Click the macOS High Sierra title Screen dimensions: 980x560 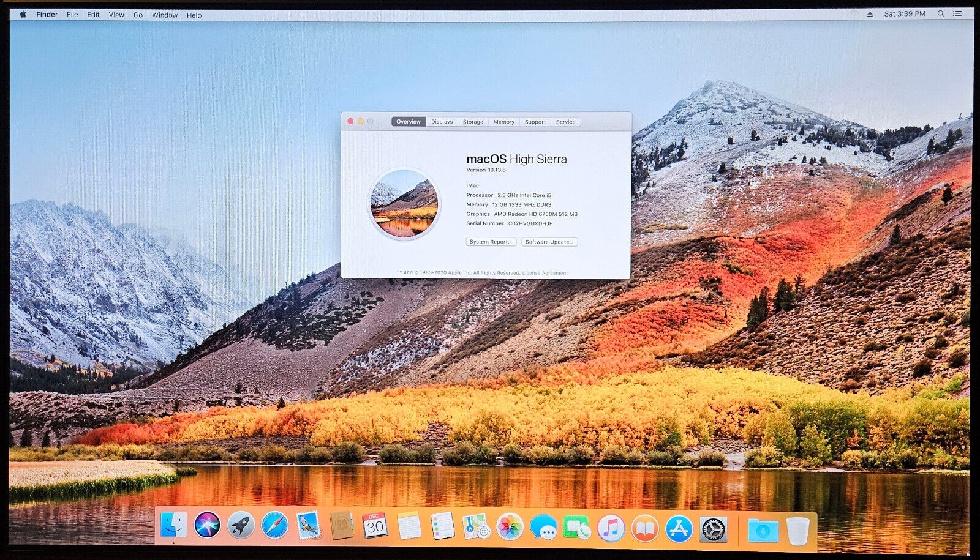point(517,159)
